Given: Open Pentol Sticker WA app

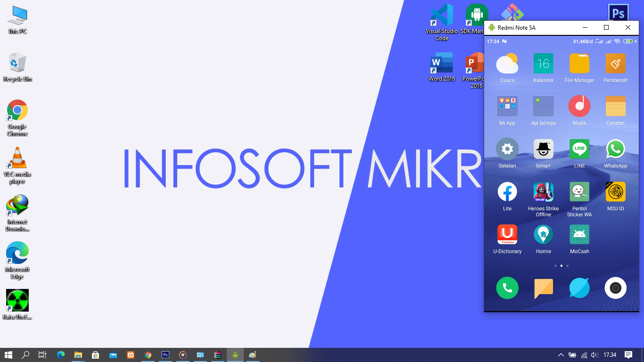Looking at the screenshot, I should [x=579, y=192].
